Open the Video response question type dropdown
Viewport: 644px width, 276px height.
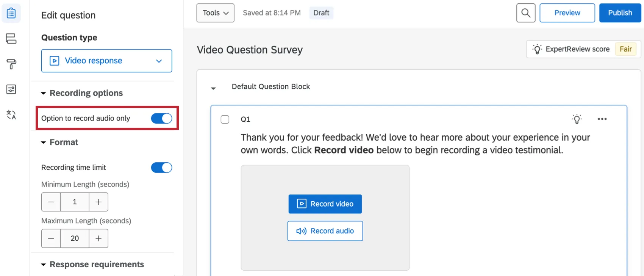click(106, 61)
